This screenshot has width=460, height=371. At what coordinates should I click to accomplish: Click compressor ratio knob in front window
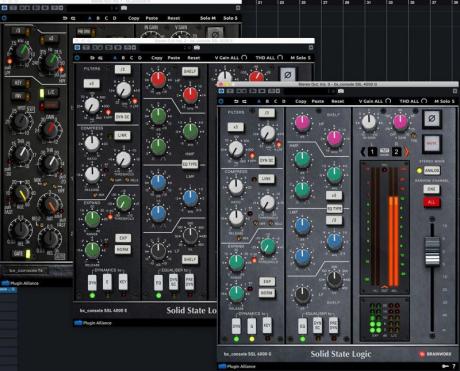pos(236,187)
